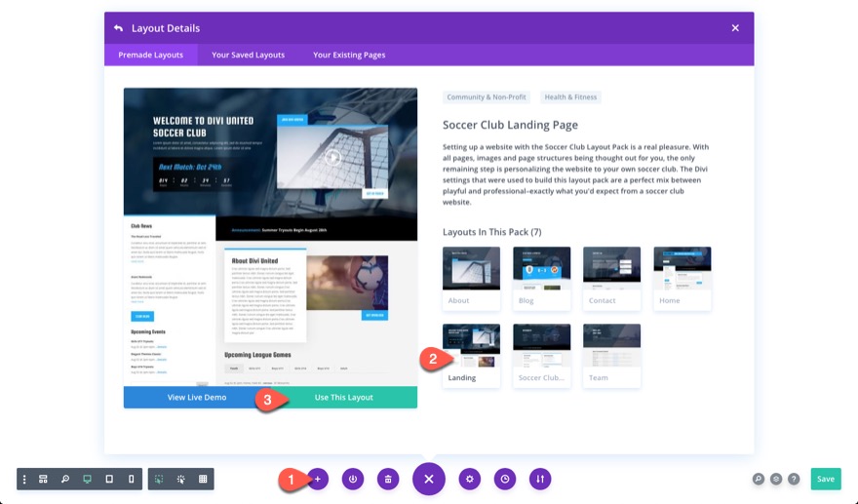The width and height of the screenshot is (858, 504).
Task: Click Use This Layout button
Action: click(343, 398)
